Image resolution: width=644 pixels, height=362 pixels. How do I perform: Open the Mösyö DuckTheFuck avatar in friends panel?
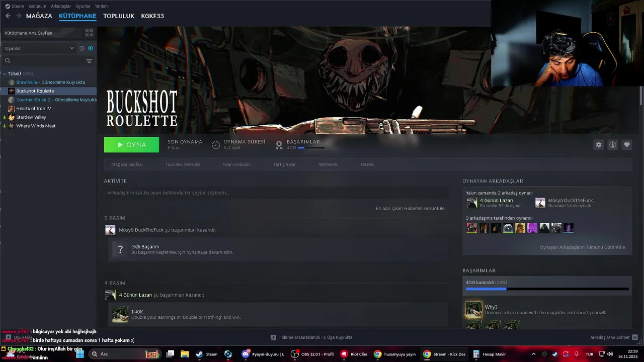540,203
